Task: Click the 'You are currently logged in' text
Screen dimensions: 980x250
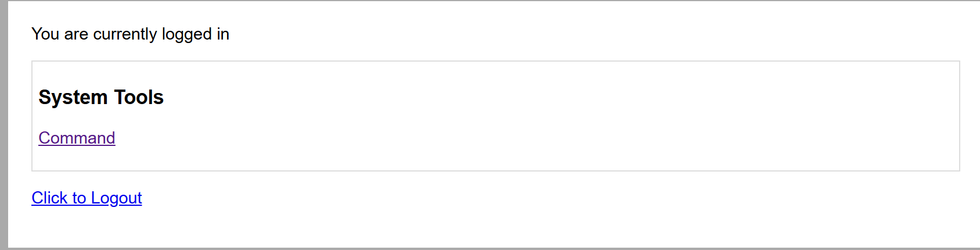Action: click(x=130, y=34)
